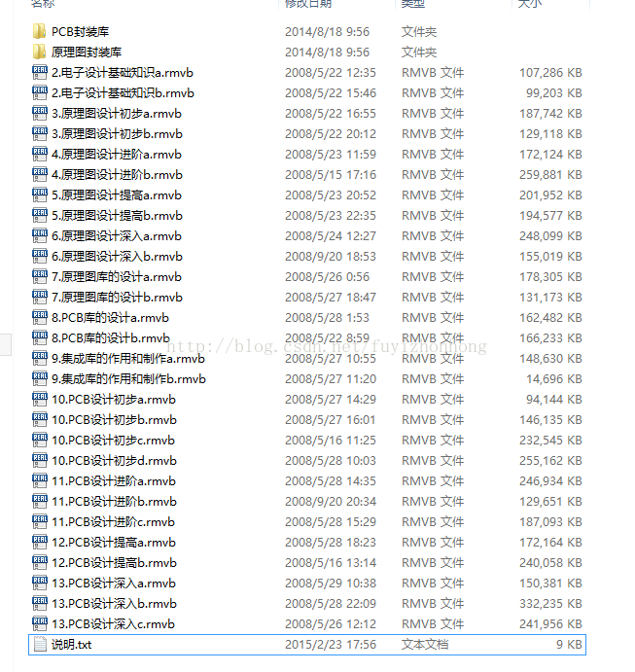Select the file 5.原理图设计提高a.rmvb
The image size is (635, 672).
coord(307,195)
